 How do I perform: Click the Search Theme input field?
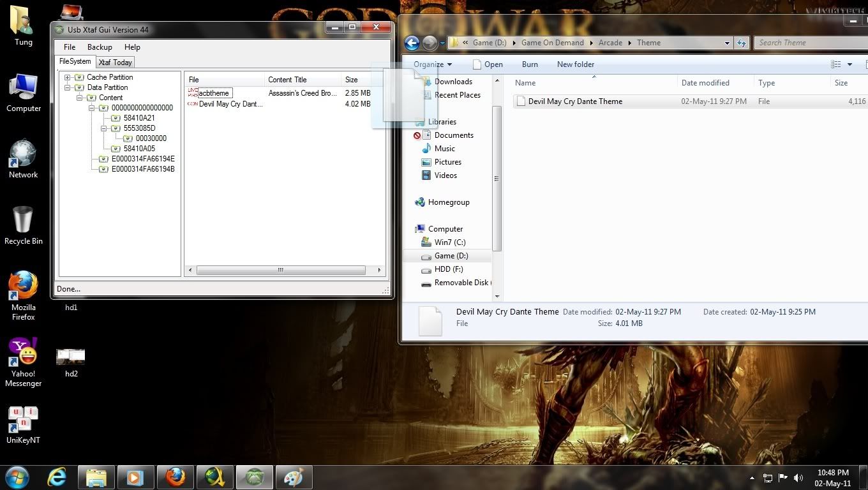811,43
